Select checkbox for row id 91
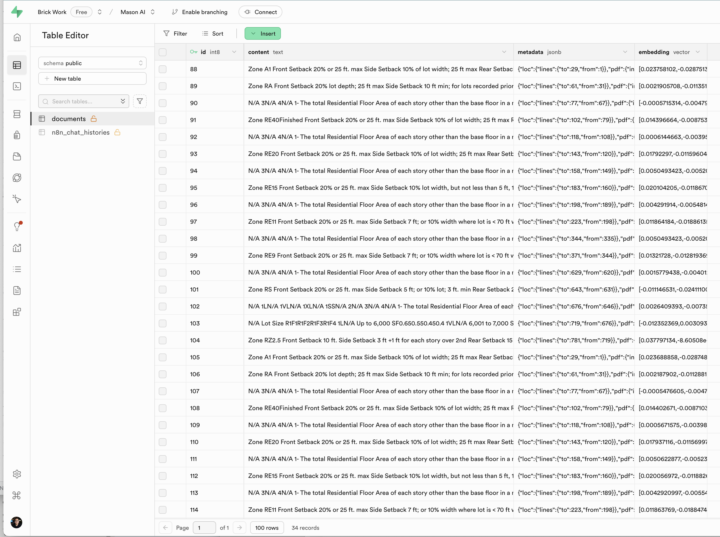 click(163, 120)
